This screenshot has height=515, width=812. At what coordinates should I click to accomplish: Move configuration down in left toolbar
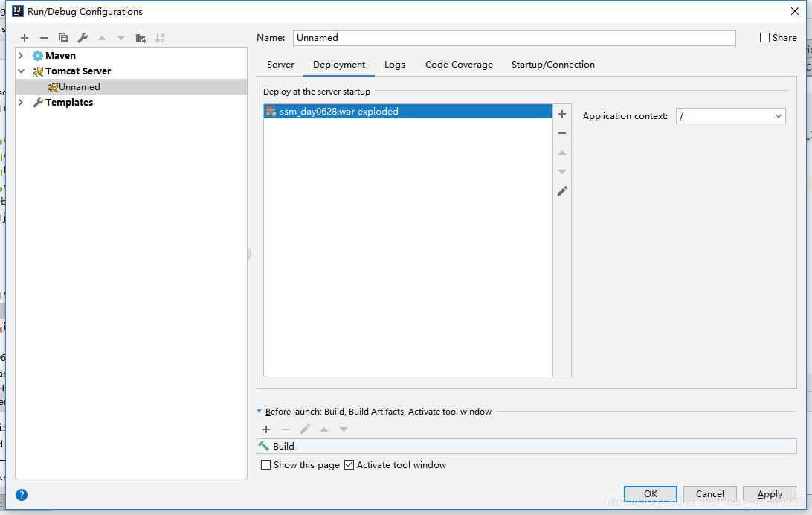121,38
